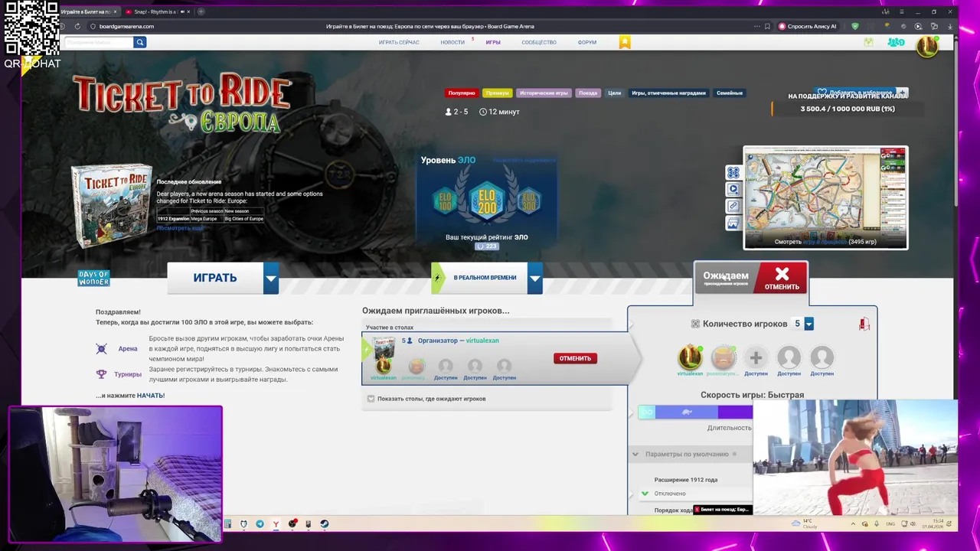The width and height of the screenshot is (980, 551).
Task: Click virtualexan avatar in right player panel
Action: click(690, 357)
